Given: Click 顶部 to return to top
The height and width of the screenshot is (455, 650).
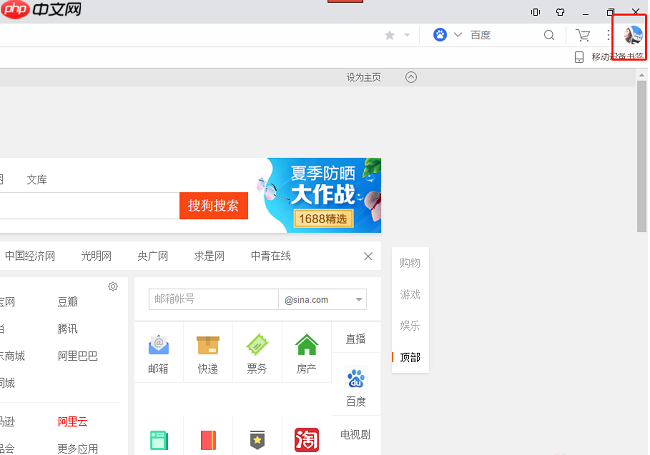Looking at the screenshot, I should pos(410,357).
